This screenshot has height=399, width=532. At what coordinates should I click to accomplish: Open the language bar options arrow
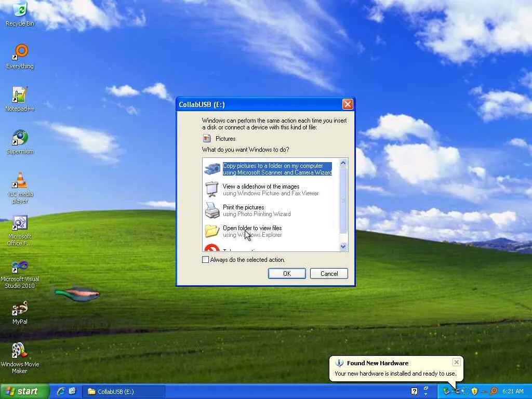click(x=426, y=395)
